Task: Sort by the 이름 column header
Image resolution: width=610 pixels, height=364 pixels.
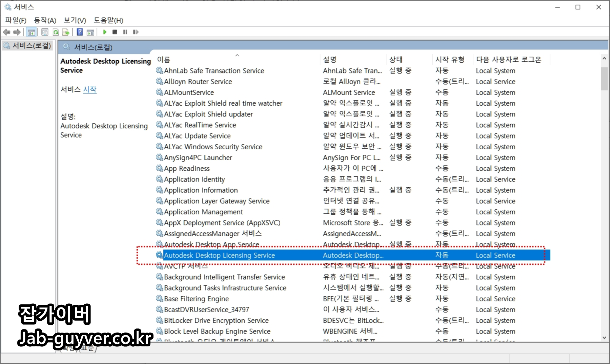Action: [237, 60]
